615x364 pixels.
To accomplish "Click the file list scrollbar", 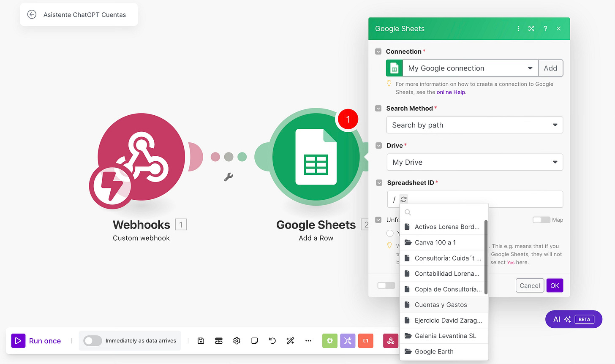I will [486, 257].
